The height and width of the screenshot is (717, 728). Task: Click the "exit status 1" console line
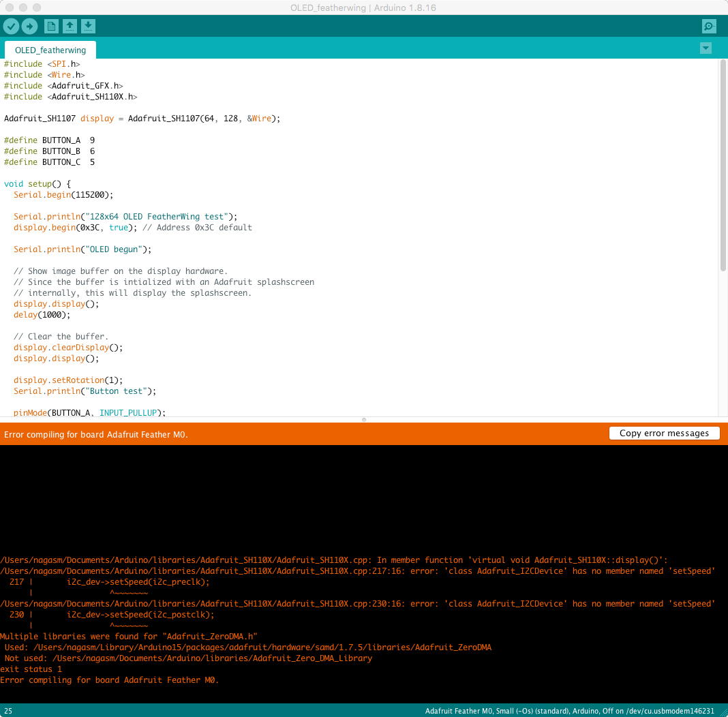click(x=31, y=669)
